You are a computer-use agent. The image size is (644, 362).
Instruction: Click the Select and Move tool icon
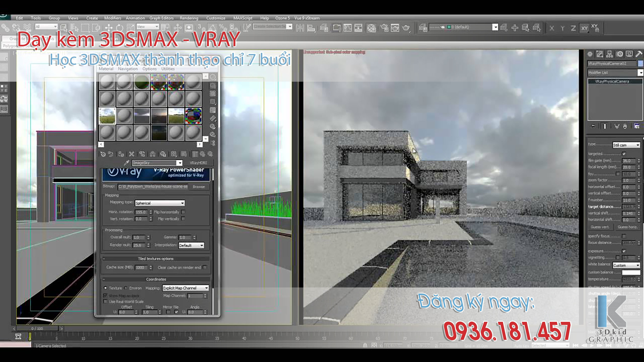(x=109, y=27)
